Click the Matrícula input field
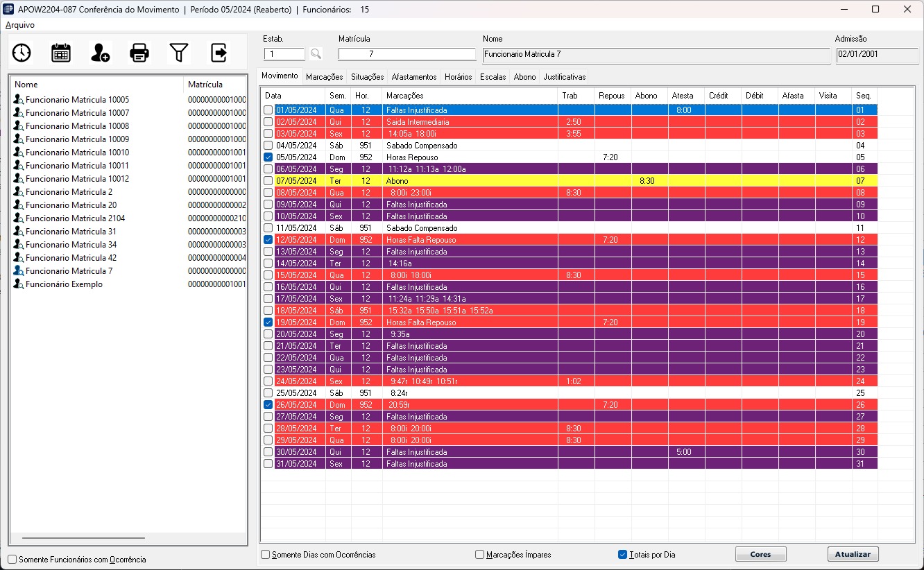Viewport: 924px width, 570px height. click(407, 54)
